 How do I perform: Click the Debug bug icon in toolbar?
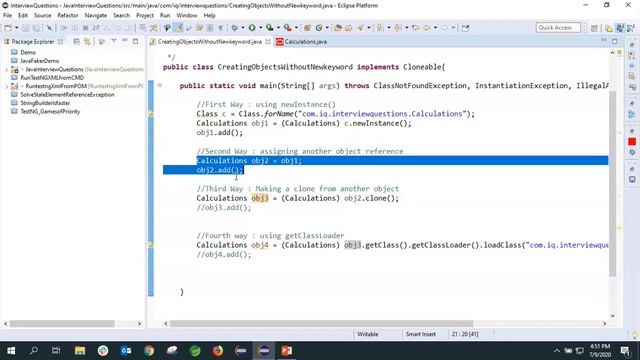click(235, 28)
